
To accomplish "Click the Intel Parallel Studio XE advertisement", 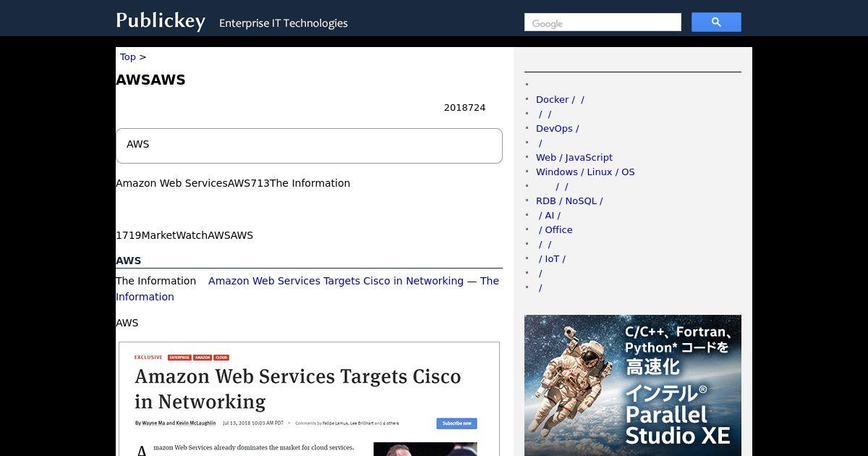I will 633,385.
